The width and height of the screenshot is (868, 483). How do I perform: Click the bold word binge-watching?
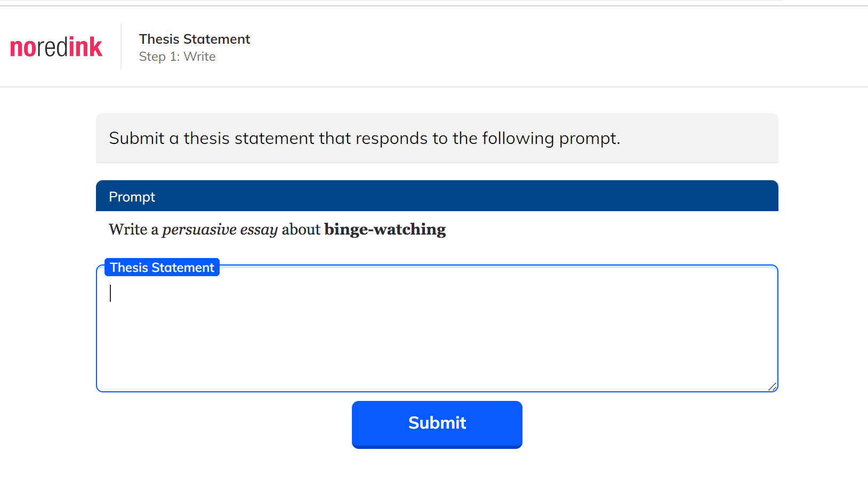point(385,229)
